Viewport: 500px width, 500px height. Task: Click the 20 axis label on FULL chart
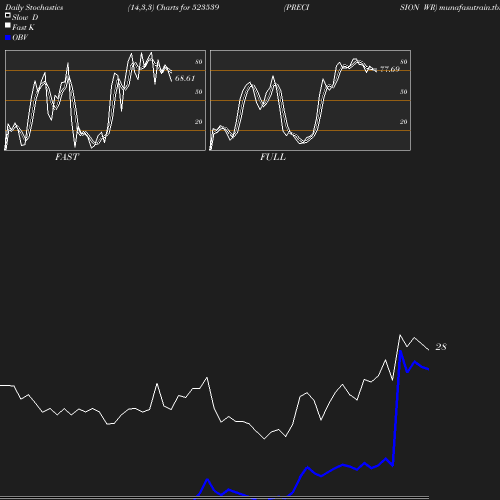pos(404,122)
